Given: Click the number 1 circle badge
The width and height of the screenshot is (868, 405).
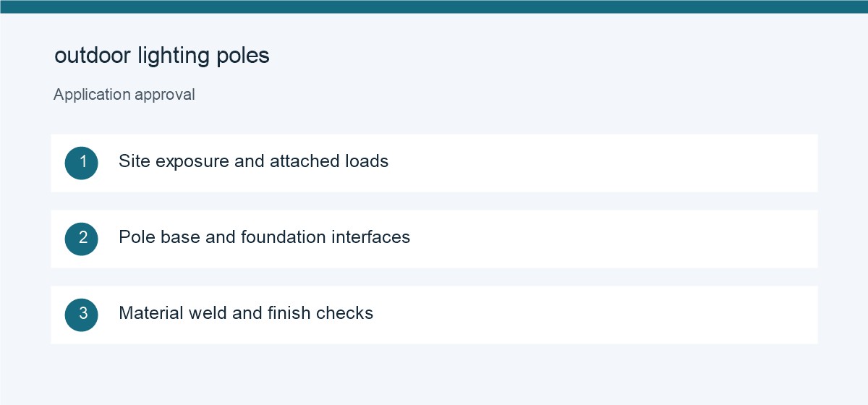Looking at the screenshot, I should [x=81, y=163].
